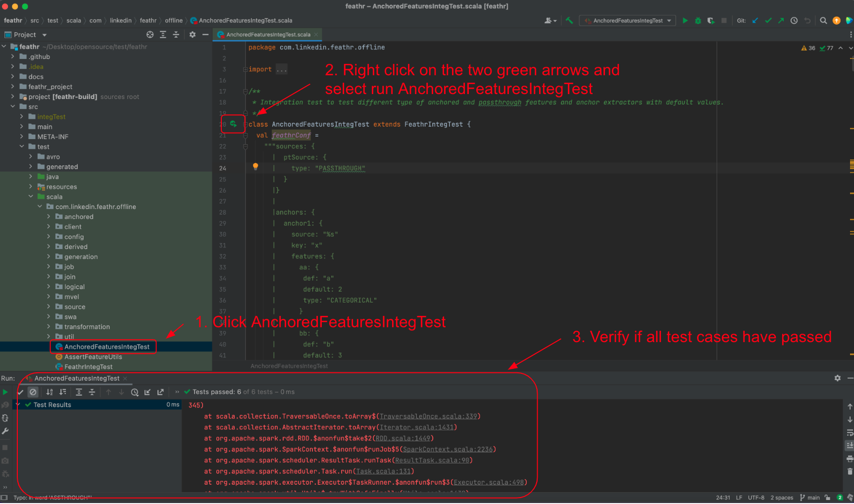Clear console with trash icon
The width and height of the screenshot is (854, 504).
(x=850, y=471)
